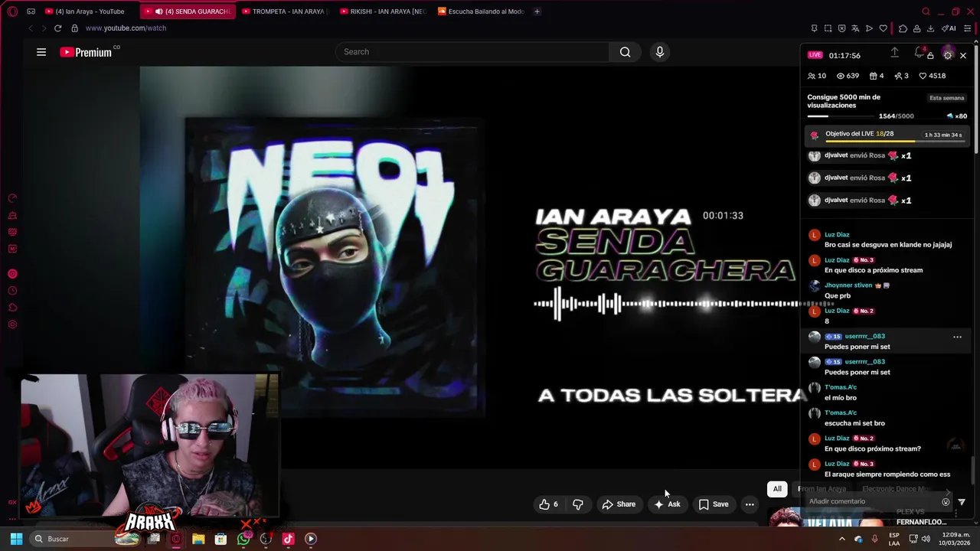Open sidebar player icon
Screen dimensions: 980x551
tap(12, 274)
